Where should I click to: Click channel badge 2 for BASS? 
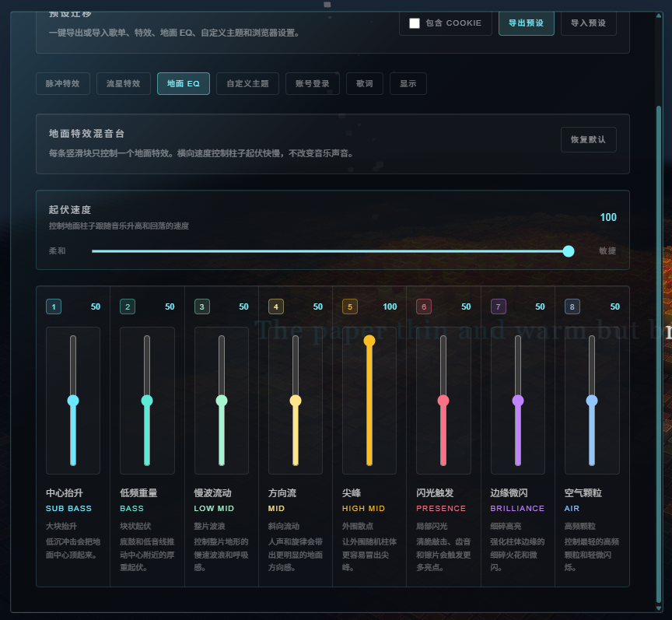(x=128, y=306)
